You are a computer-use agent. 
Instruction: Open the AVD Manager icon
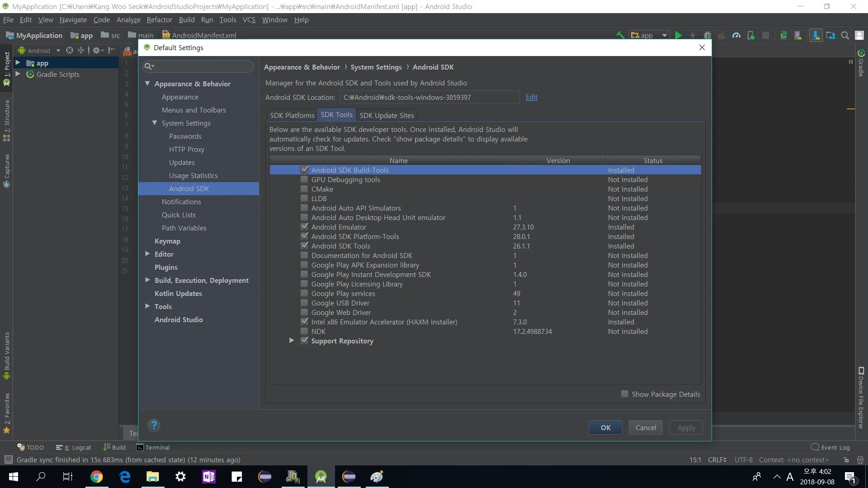pyautogui.click(x=798, y=35)
